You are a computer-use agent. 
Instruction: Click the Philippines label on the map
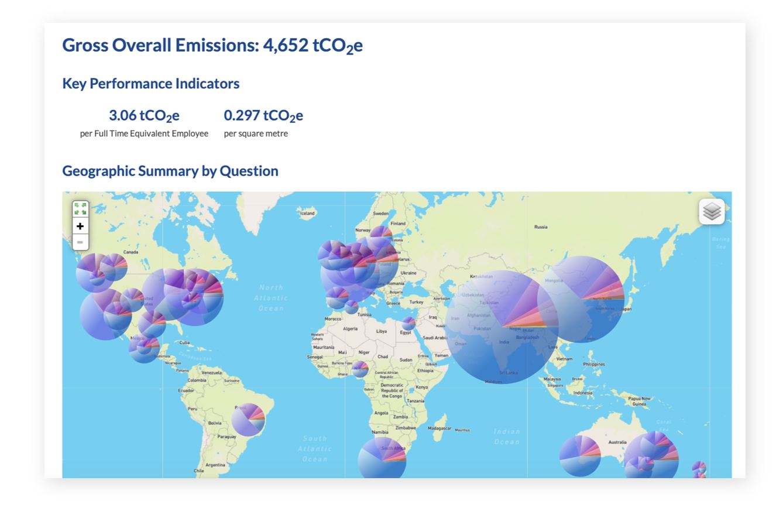tap(594, 364)
